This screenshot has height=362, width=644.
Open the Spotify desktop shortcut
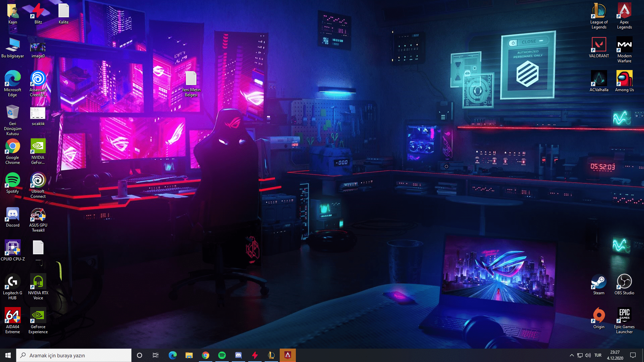pos(13,180)
